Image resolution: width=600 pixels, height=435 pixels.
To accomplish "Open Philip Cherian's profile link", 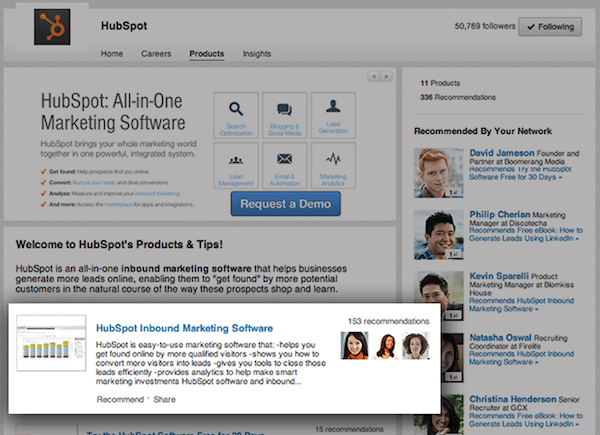I will 500,214.
